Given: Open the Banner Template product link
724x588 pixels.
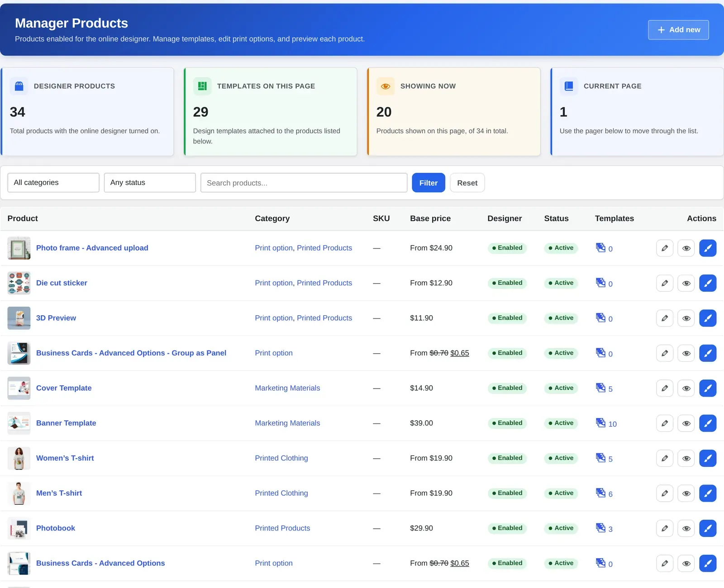Looking at the screenshot, I should coord(66,423).
